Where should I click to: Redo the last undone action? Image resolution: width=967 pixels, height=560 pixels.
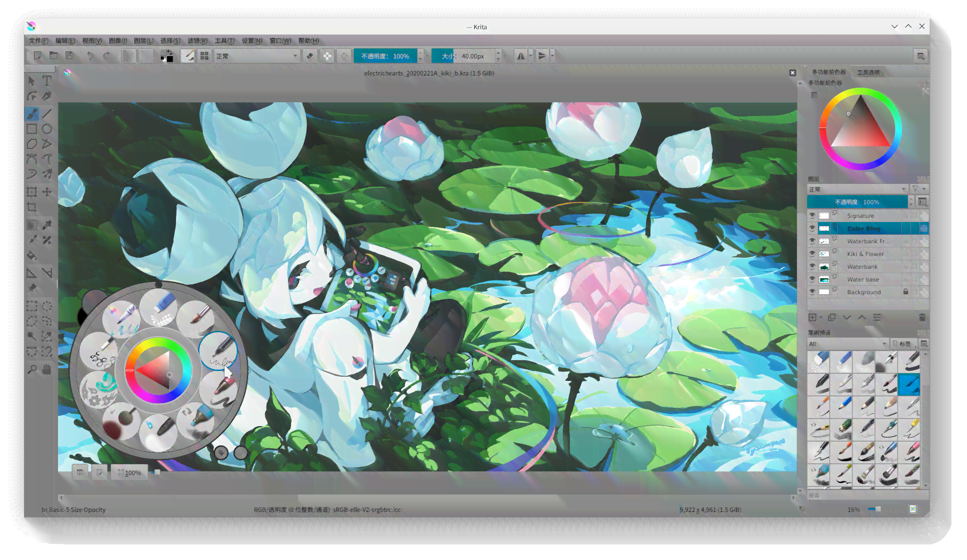107,56
